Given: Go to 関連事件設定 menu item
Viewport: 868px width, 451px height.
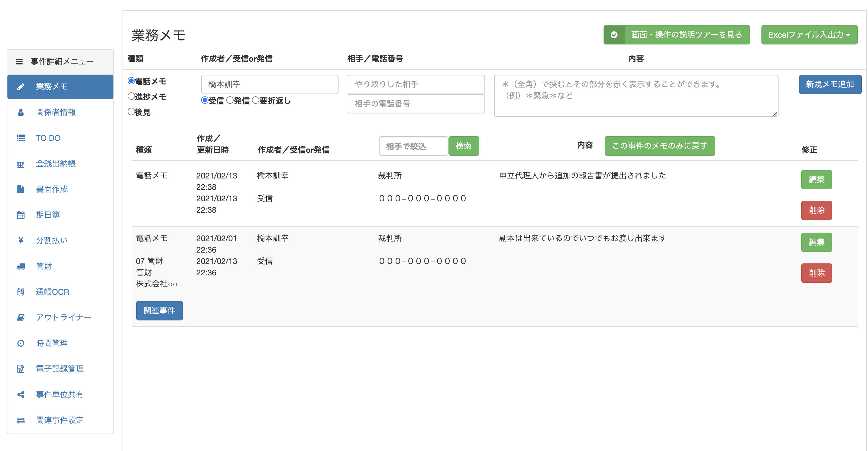Looking at the screenshot, I should pos(60,420).
